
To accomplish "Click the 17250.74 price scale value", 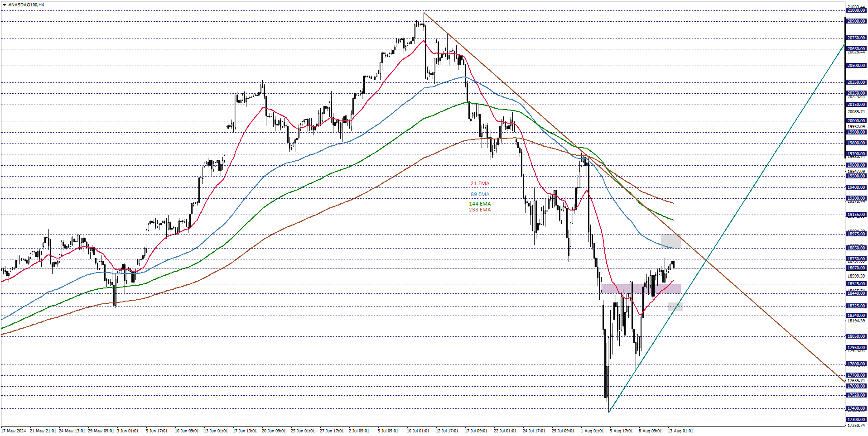I will 856,426.
